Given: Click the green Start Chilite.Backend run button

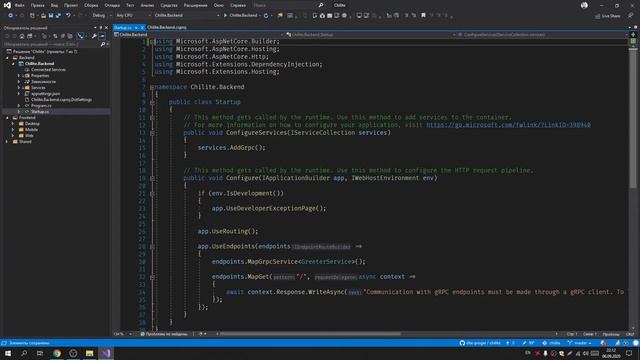Looking at the screenshot, I should click(241, 16).
